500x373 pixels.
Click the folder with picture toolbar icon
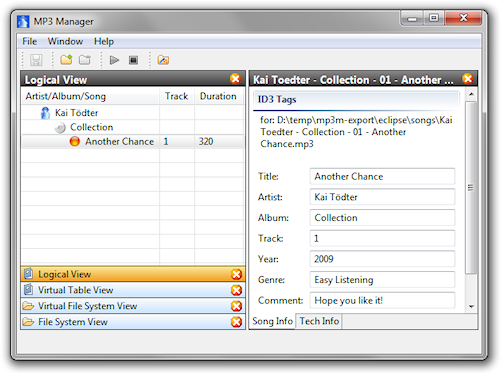click(163, 60)
